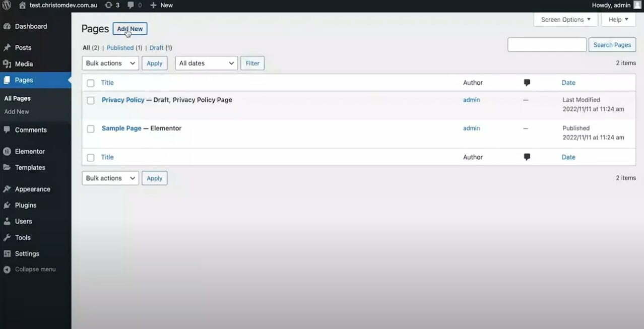View admin author of Privacy Policy row
Image resolution: width=644 pixels, height=329 pixels.
tap(471, 100)
